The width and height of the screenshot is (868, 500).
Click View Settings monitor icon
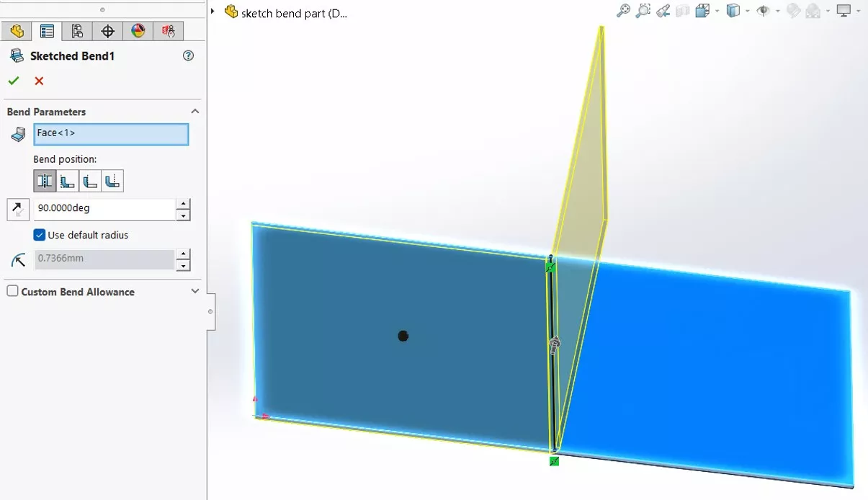(844, 11)
